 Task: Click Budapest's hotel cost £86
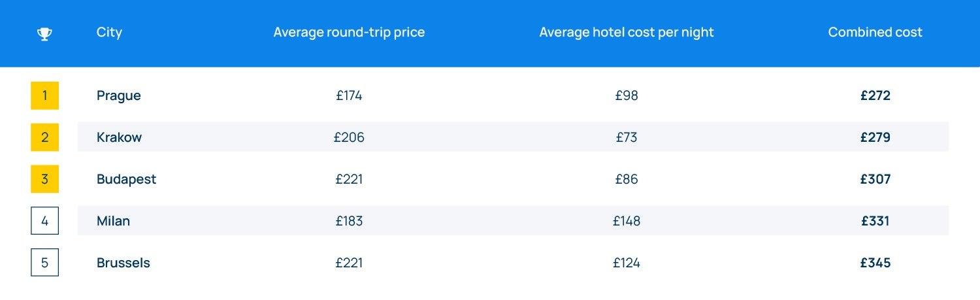[627, 179]
